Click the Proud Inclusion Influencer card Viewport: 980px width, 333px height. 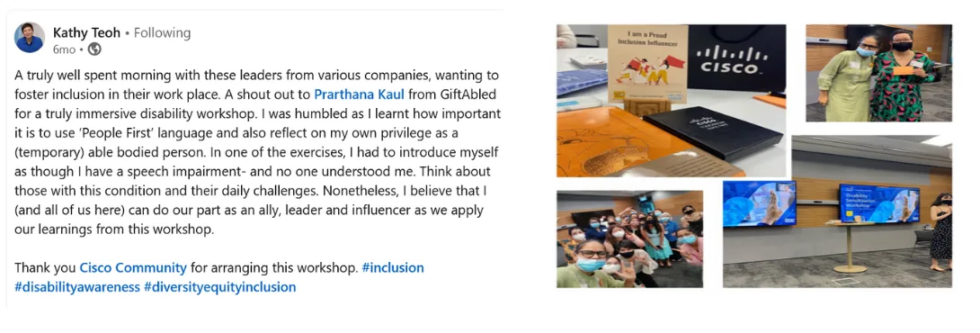tap(647, 65)
